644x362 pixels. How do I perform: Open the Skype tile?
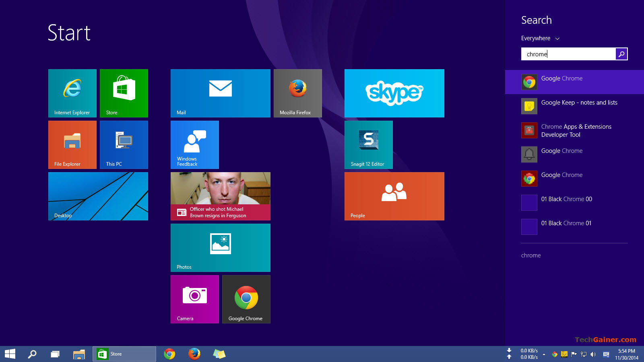[394, 93]
